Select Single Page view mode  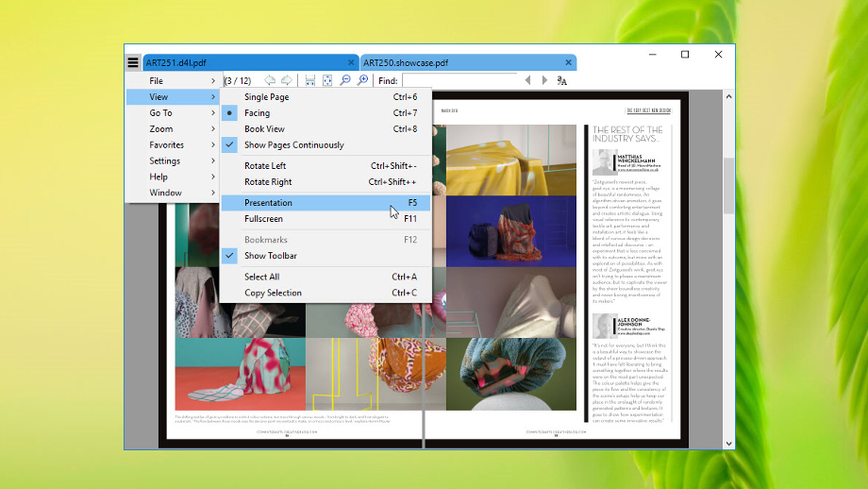325,97
